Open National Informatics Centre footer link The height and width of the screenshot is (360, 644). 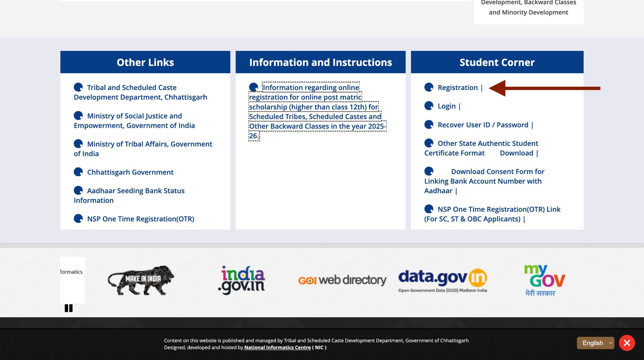tap(277, 347)
